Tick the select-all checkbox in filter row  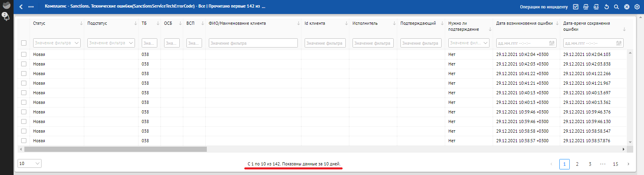pos(24,43)
